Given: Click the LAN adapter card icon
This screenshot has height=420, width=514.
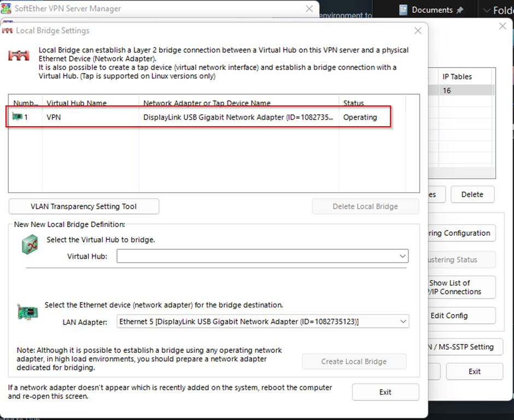Looking at the screenshot, I should [x=27, y=312].
